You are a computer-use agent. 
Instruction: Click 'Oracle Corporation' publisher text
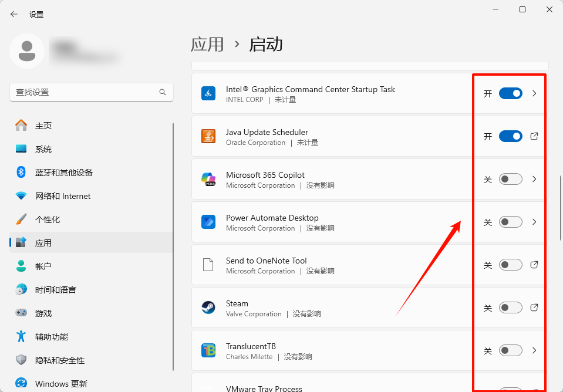(x=255, y=143)
